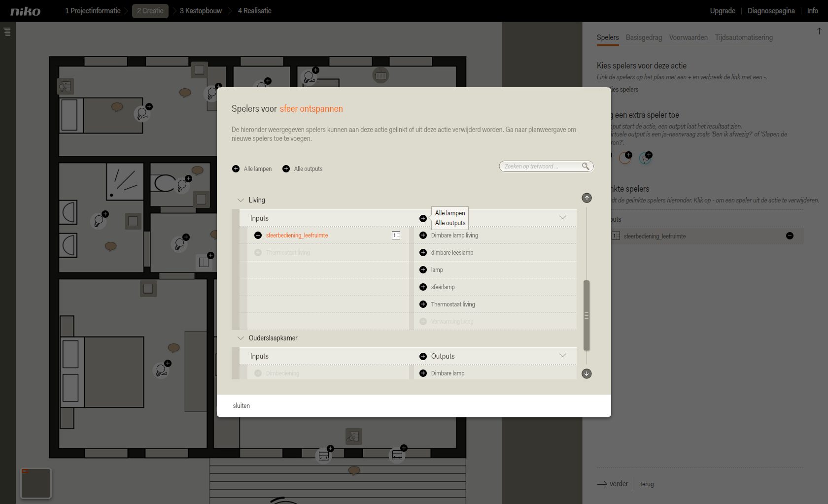Image resolution: width=828 pixels, height=504 pixels.
Task: Add all lamps via the top plus icon
Action: (x=236, y=168)
